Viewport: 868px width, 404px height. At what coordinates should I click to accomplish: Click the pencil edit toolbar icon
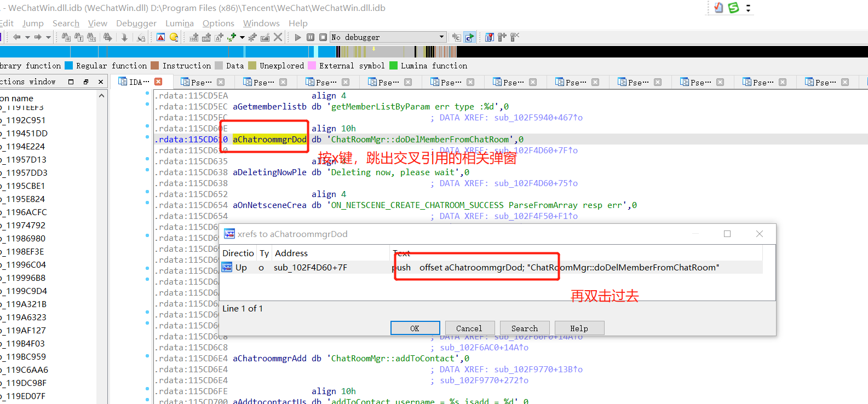[x=265, y=37]
